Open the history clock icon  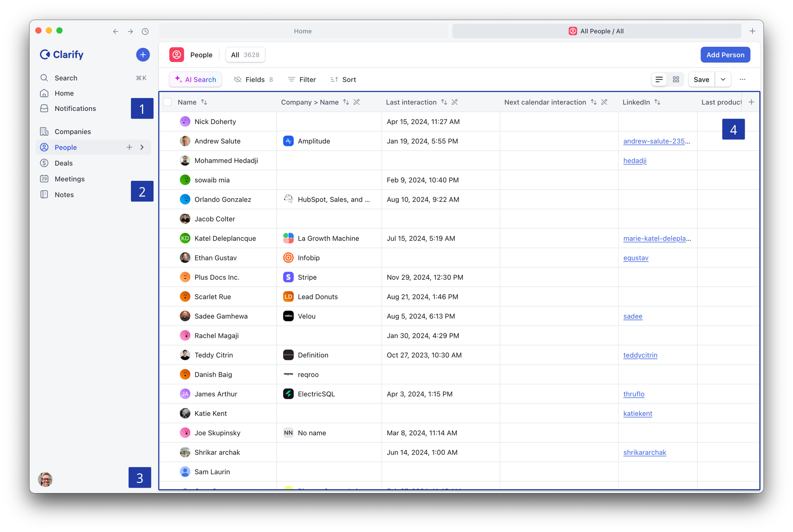145,31
